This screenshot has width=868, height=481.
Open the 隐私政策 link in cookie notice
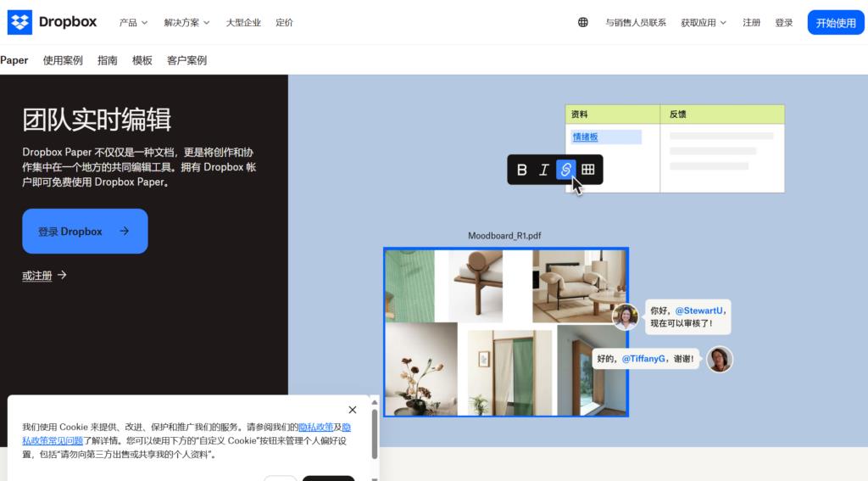(316, 427)
